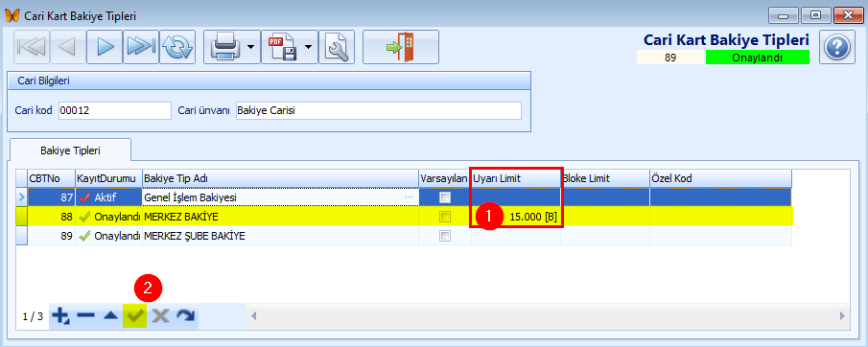Click record number 89 in header
868x347 pixels.
tap(670, 58)
